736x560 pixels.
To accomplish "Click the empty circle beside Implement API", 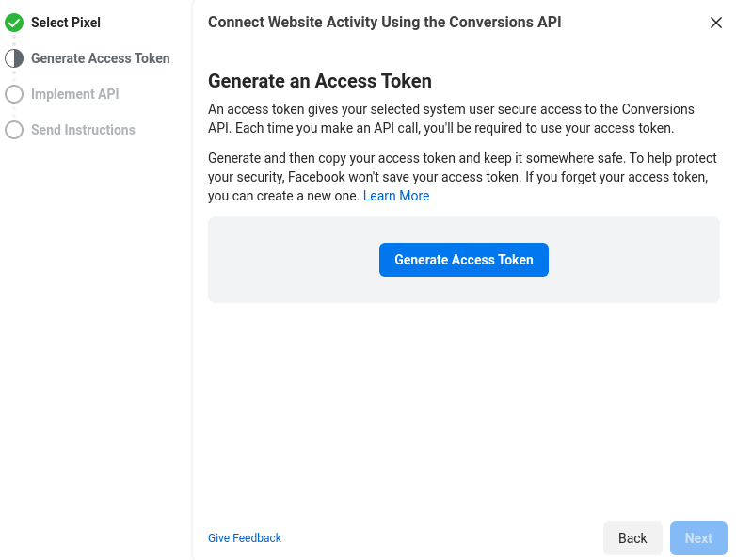I will [x=14, y=94].
